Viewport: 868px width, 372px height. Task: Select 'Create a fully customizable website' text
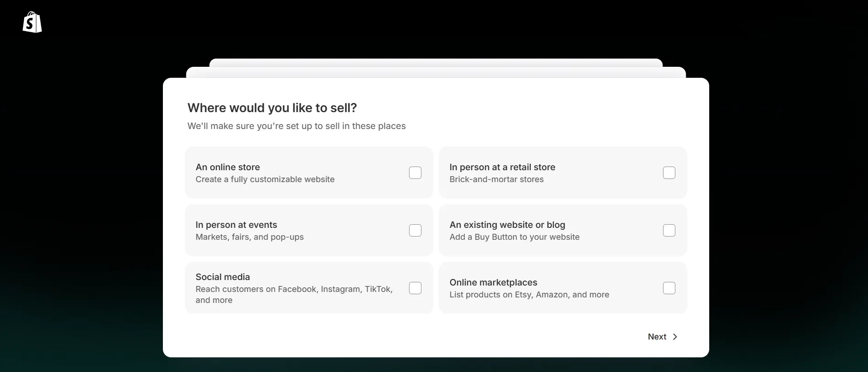click(265, 179)
